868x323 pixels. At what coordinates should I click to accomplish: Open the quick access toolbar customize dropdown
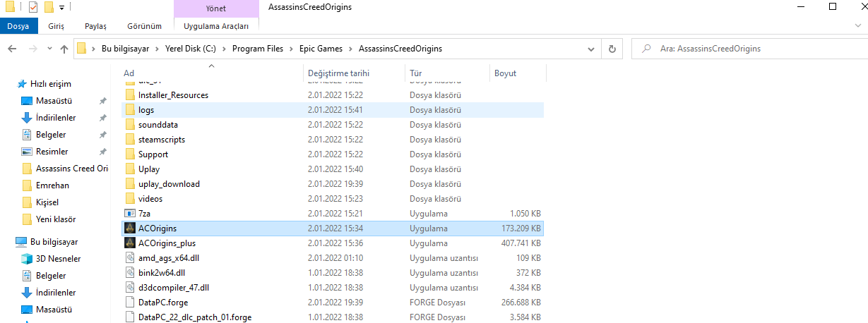(x=61, y=8)
